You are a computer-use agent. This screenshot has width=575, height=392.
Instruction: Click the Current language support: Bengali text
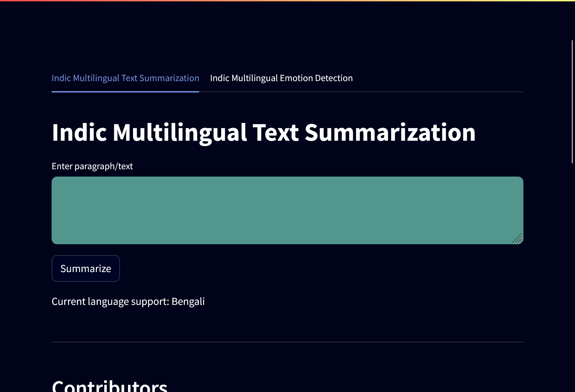pyautogui.click(x=128, y=301)
